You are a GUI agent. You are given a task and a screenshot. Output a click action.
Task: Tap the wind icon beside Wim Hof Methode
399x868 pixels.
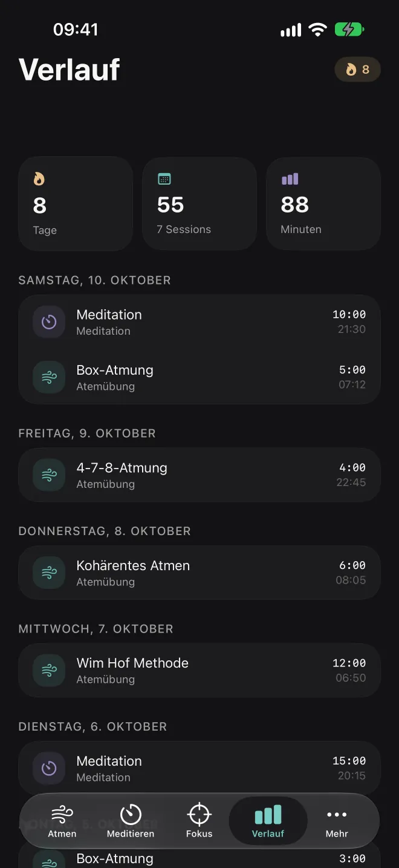pos(49,670)
